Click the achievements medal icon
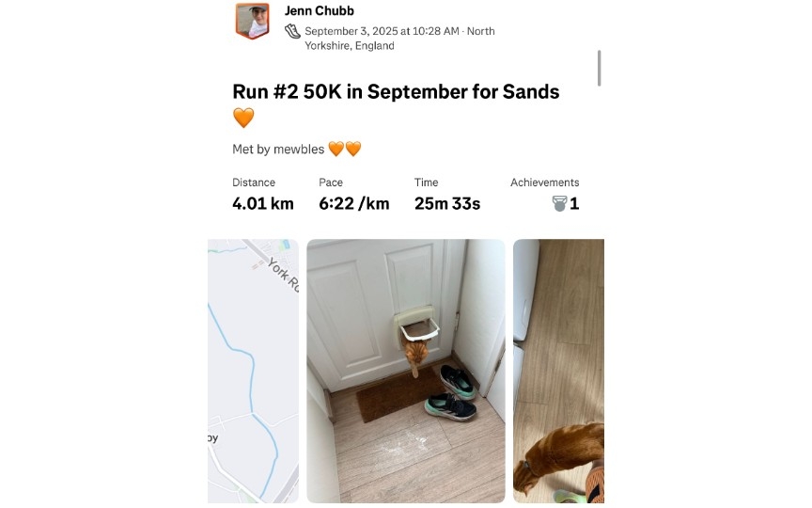The width and height of the screenshot is (812, 508). 559,203
